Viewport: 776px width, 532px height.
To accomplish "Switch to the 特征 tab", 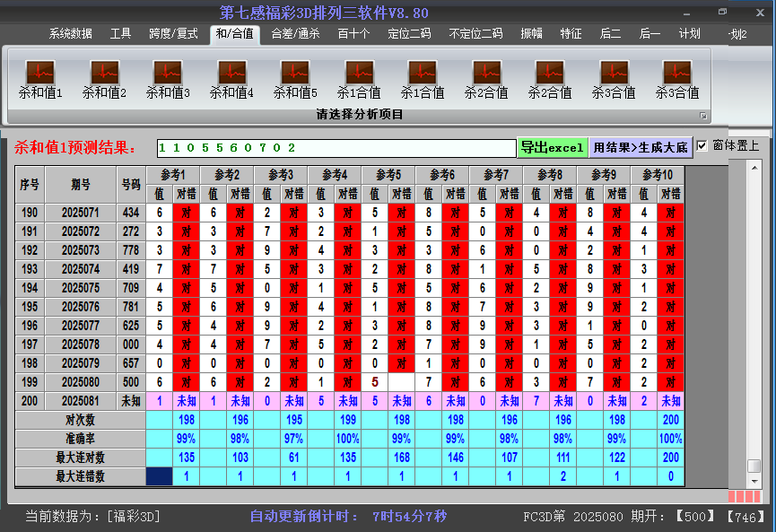I will coord(571,34).
